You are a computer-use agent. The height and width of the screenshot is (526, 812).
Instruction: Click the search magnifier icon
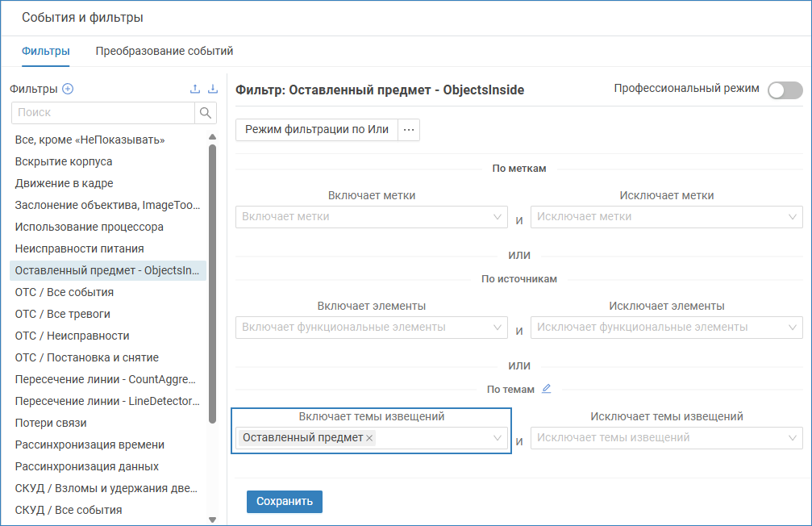tap(206, 113)
